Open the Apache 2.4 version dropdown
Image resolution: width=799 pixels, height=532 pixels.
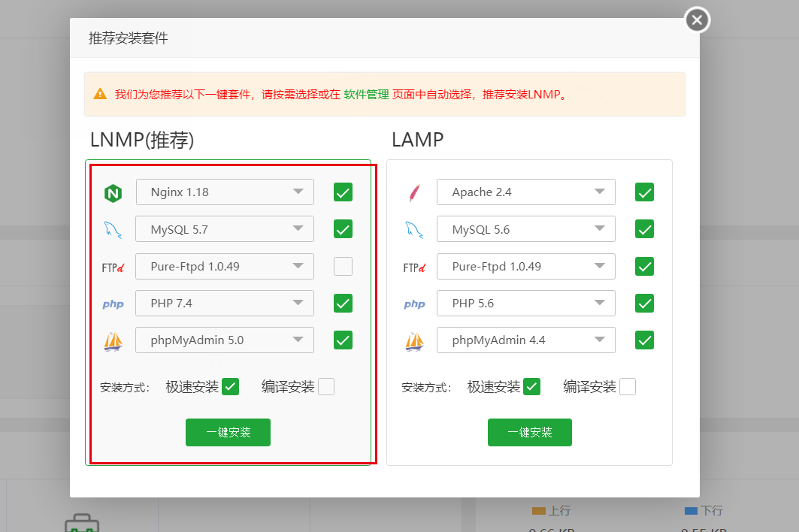point(526,192)
